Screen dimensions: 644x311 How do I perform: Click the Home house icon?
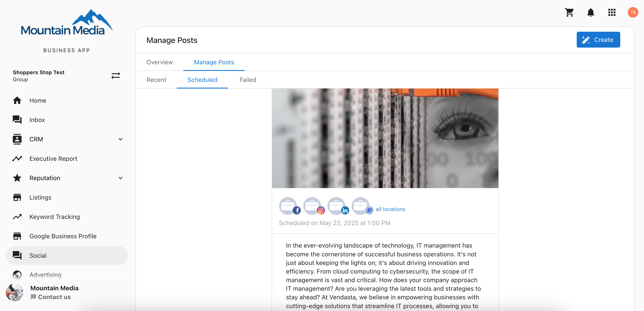(17, 100)
